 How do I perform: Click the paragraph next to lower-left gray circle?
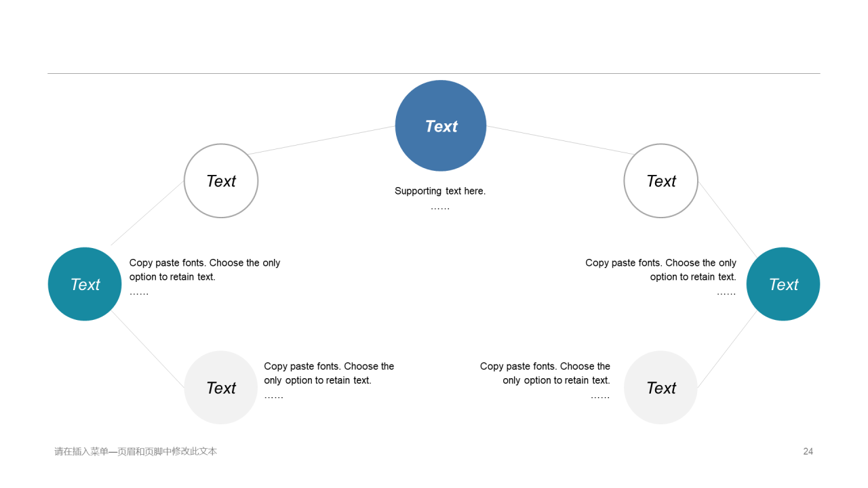329,373
